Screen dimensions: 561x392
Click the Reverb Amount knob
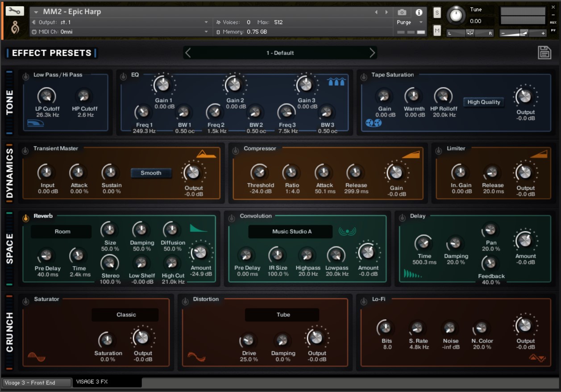click(199, 253)
